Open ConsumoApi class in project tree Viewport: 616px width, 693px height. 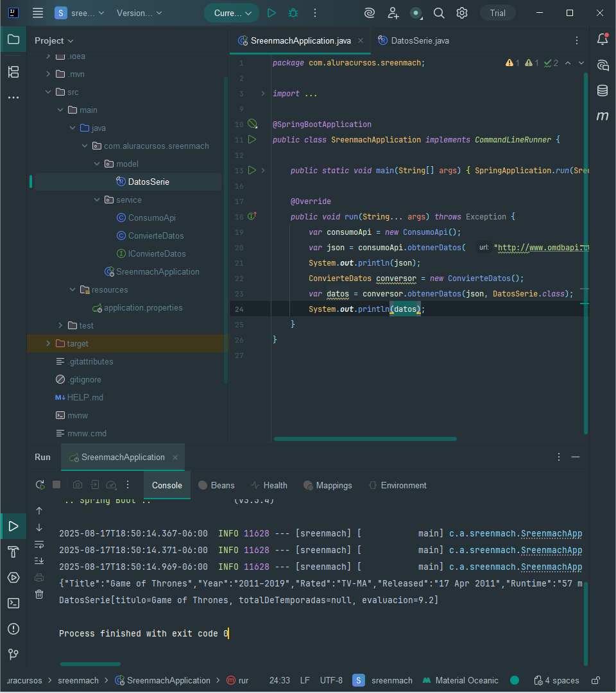[151, 218]
